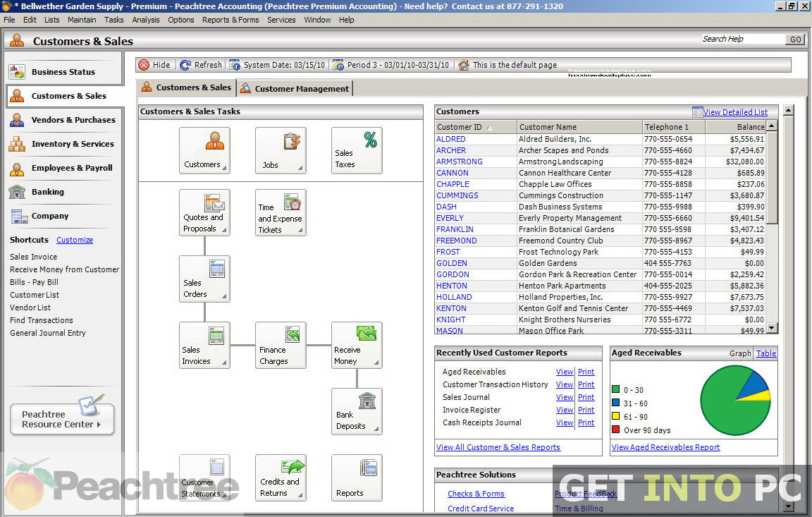The image size is (812, 517).
Task: Click the View Detailed List link
Action: [x=735, y=112]
